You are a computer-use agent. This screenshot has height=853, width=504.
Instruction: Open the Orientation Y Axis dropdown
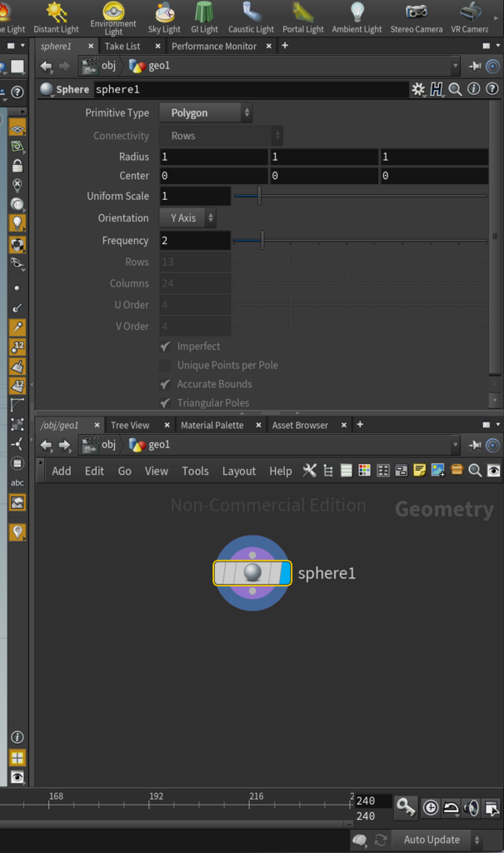pyautogui.click(x=187, y=217)
